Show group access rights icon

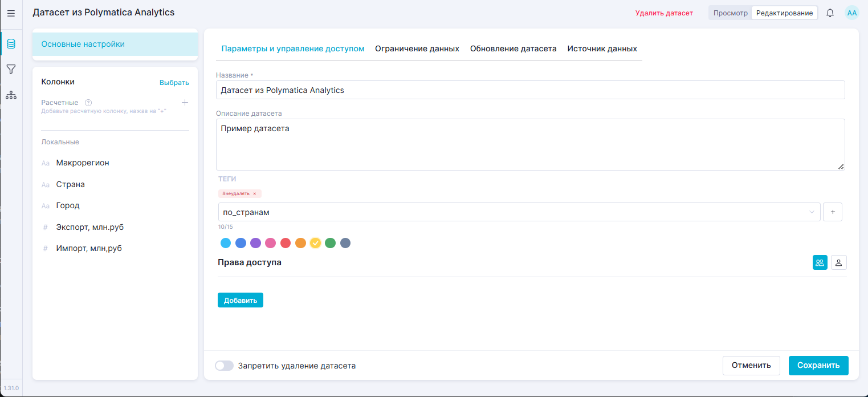pos(820,262)
